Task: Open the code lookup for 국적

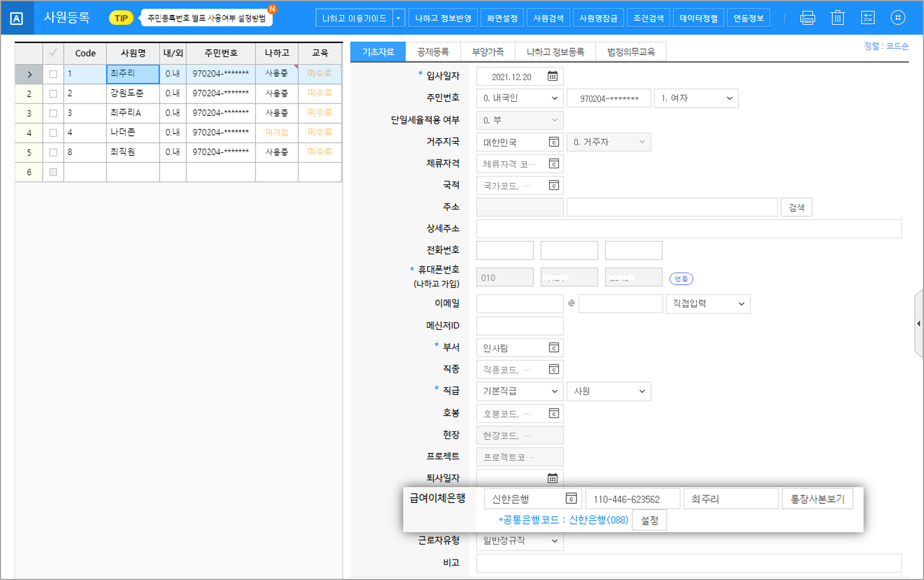Action: click(x=554, y=185)
